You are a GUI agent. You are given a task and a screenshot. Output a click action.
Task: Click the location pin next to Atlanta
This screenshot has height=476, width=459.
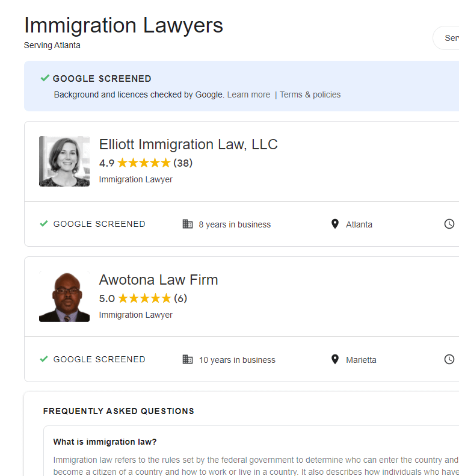pyautogui.click(x=335, y=224)
